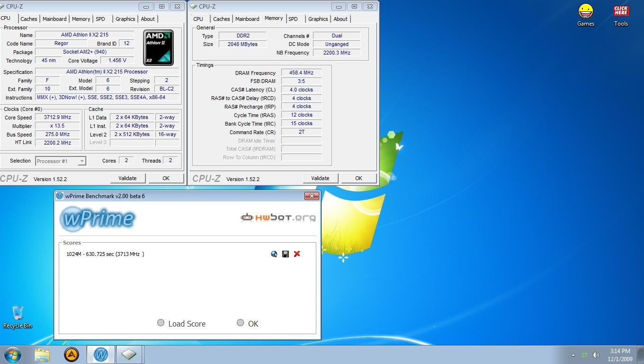
Task: Switch to Memory tab in left CPU-Z
Action: (x=81, y=19)
